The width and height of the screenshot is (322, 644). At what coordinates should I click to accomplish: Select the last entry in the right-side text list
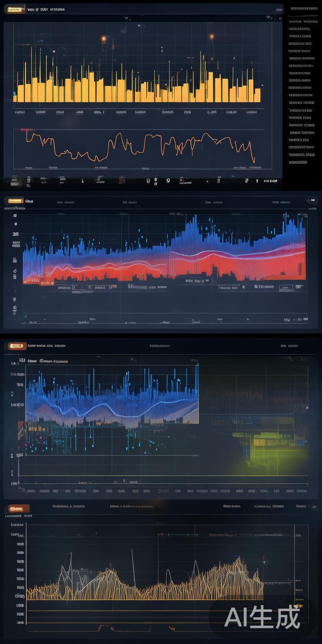point(298,162)
